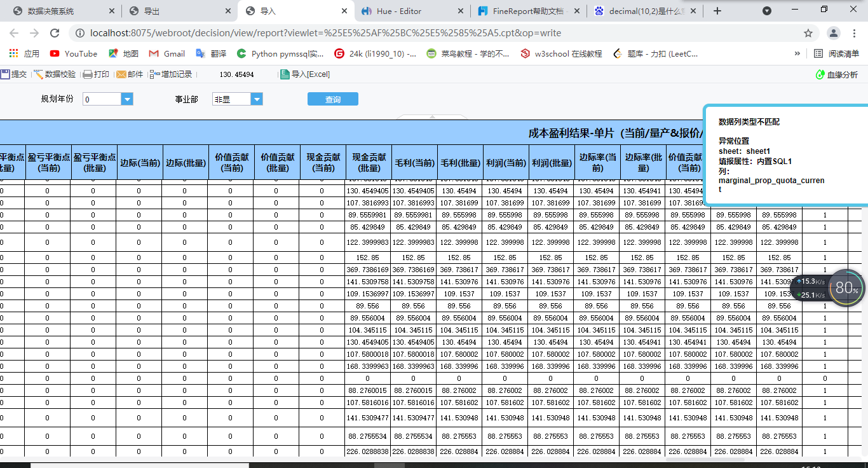Click the 毛利(当前) column header

tap(414, 163)
